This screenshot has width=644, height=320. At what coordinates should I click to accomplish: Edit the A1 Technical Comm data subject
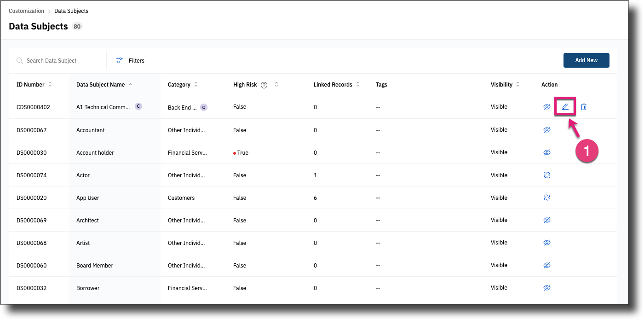565,106
